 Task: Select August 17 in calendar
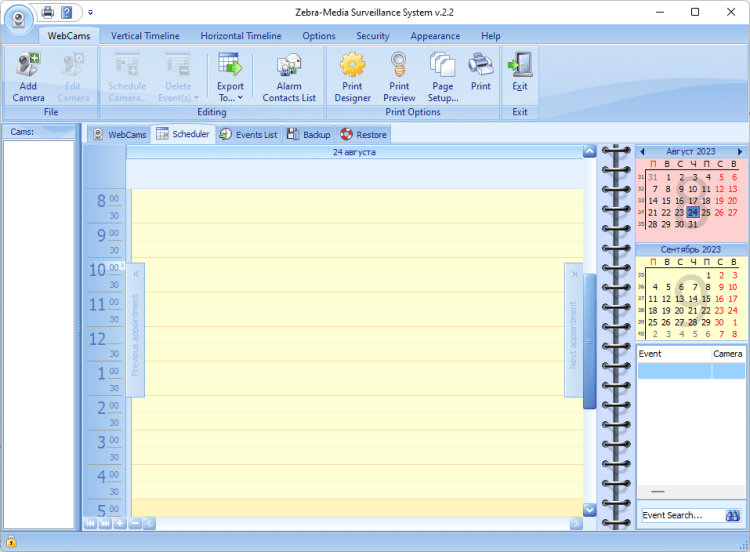click(x=693, y=201)
